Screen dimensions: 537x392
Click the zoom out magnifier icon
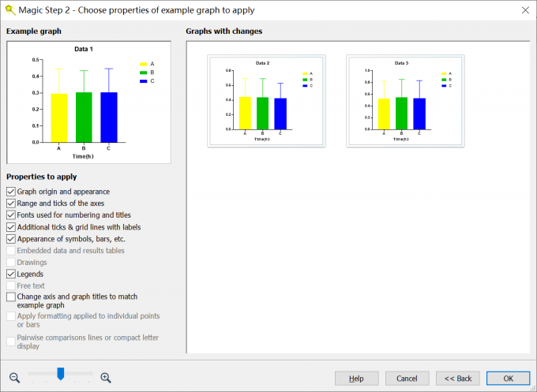click(14, 378)
